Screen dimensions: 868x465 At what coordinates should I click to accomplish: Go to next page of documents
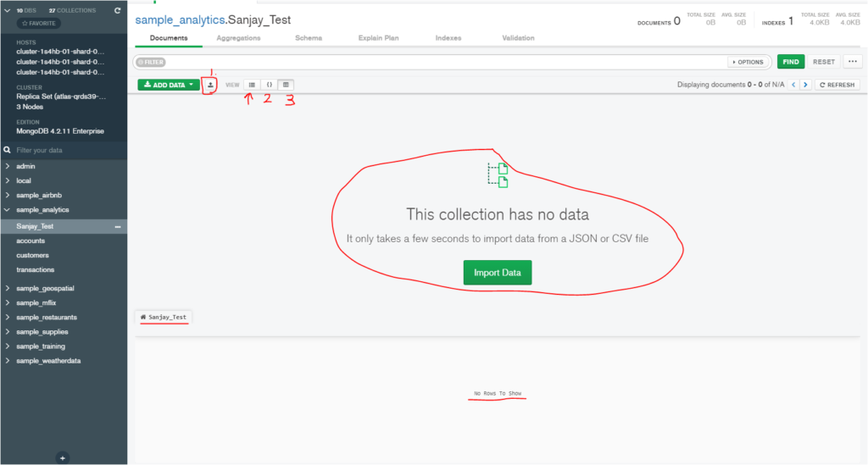point(805,85)
